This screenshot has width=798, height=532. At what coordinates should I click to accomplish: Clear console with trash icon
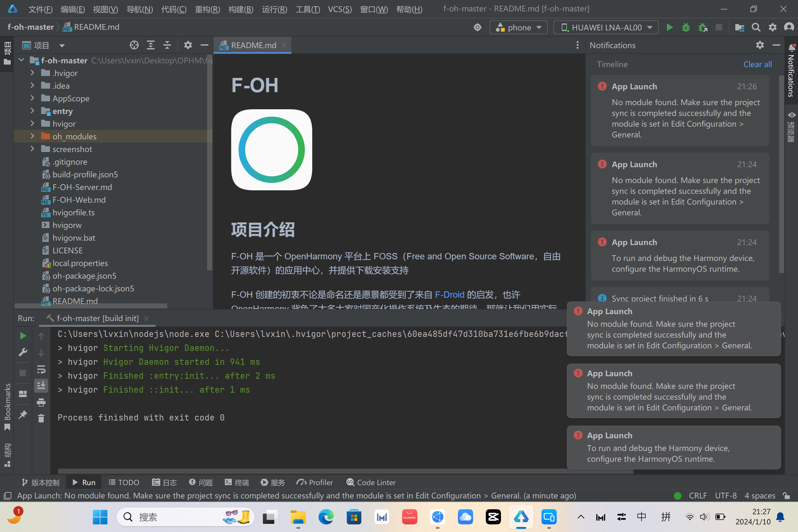point(41,418)
